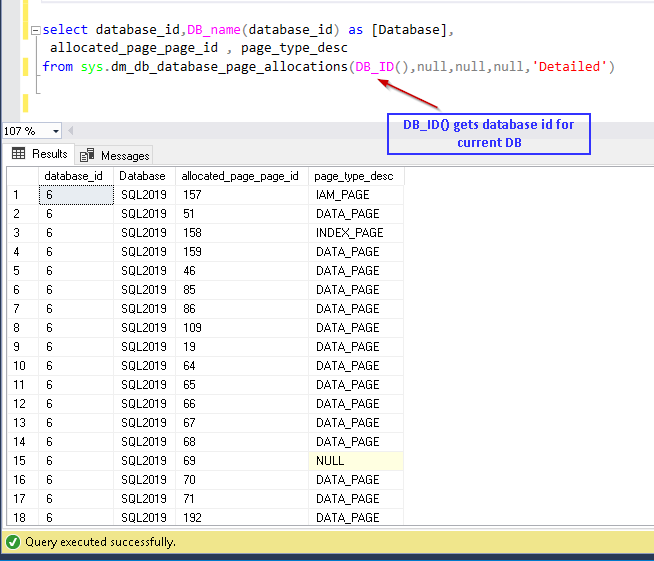Click the 'Detailed' string in the query
The image size is (654, 561).
[x=569, y=67]
